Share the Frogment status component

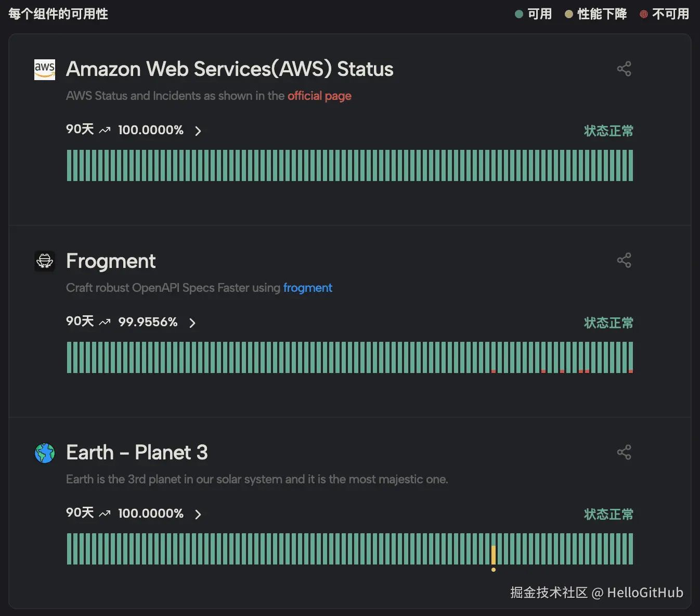click(624, 260)
